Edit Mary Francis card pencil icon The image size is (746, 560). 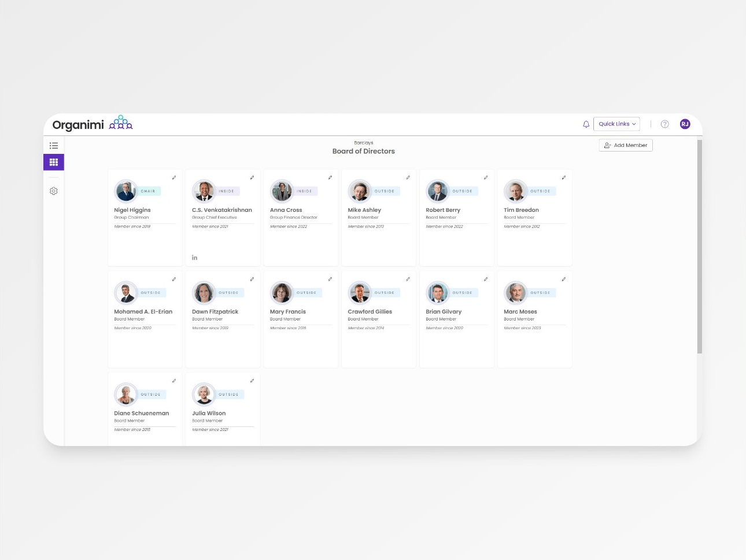coord(330,279)
